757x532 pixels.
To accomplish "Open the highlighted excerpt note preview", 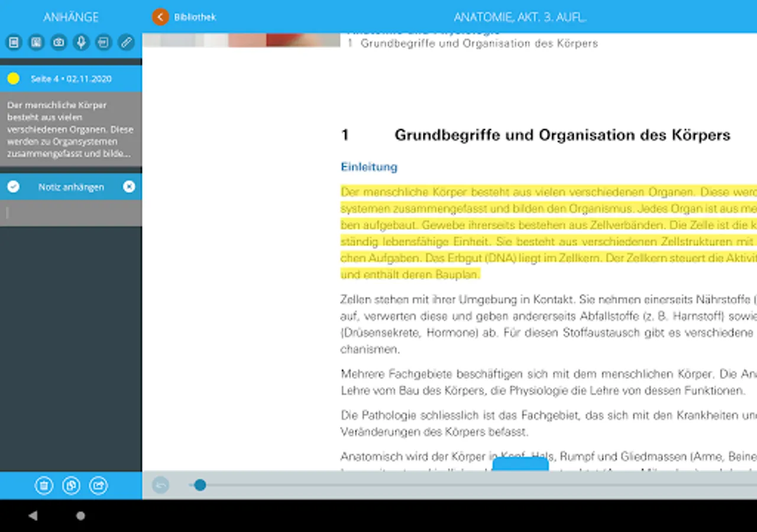I will tap(71, 129).
